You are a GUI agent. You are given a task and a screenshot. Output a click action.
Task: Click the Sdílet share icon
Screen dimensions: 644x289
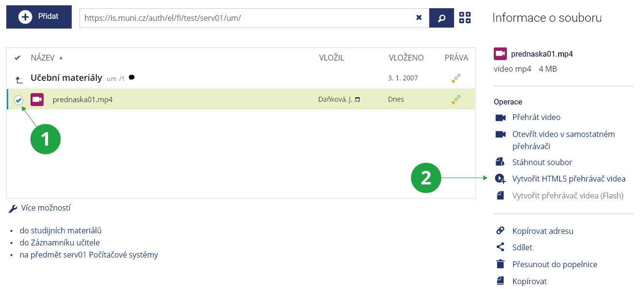(x=500, y=247)
